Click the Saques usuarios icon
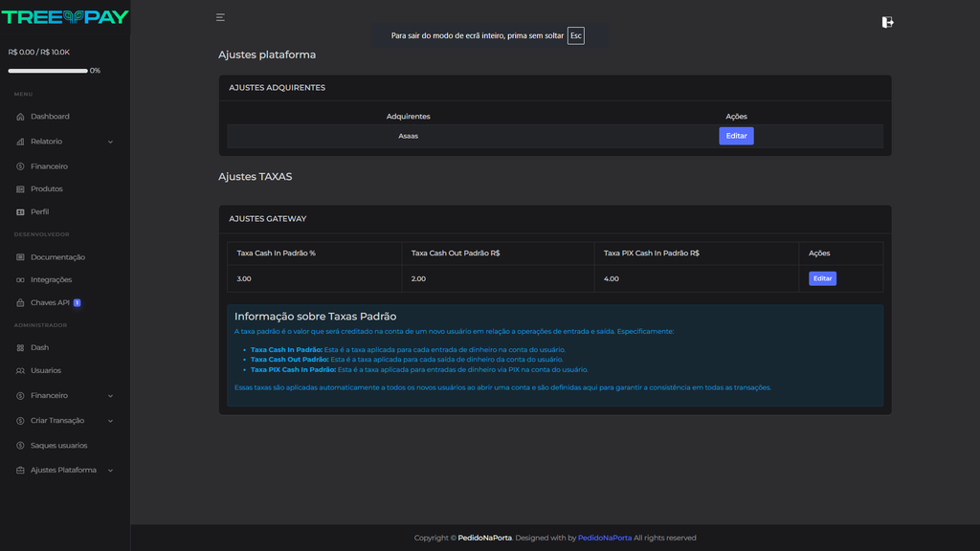Screen dimensions: 980x551 point(21,446)
